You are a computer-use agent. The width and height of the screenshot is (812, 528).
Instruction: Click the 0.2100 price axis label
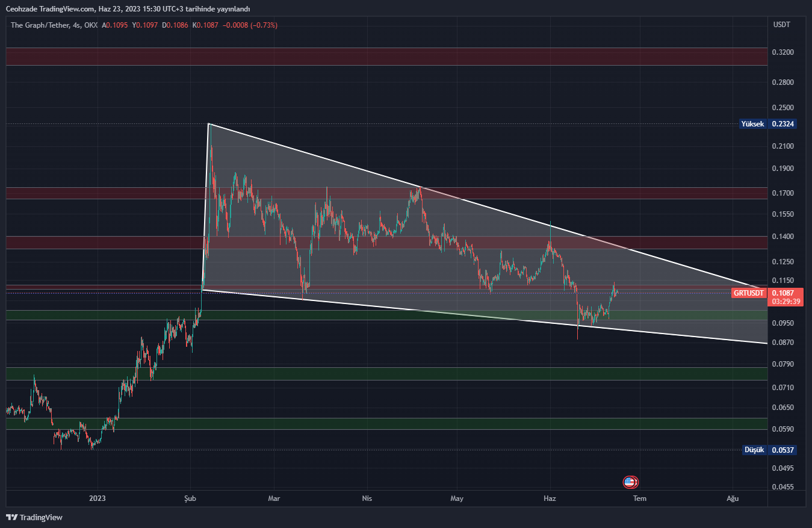(783, 146)
